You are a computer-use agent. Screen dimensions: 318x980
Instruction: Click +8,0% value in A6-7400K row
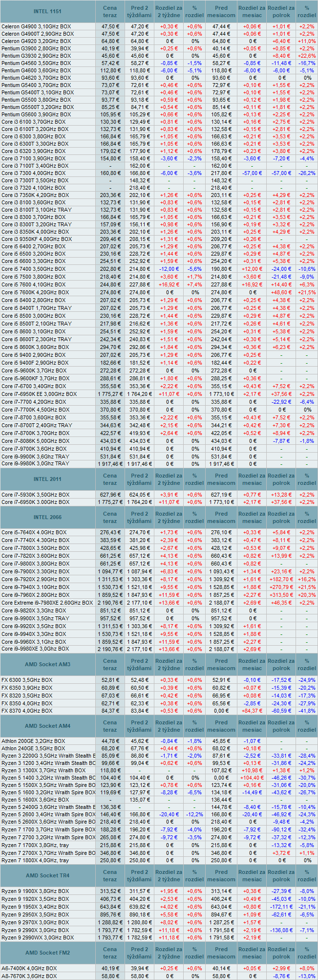(x=307, y=968)
